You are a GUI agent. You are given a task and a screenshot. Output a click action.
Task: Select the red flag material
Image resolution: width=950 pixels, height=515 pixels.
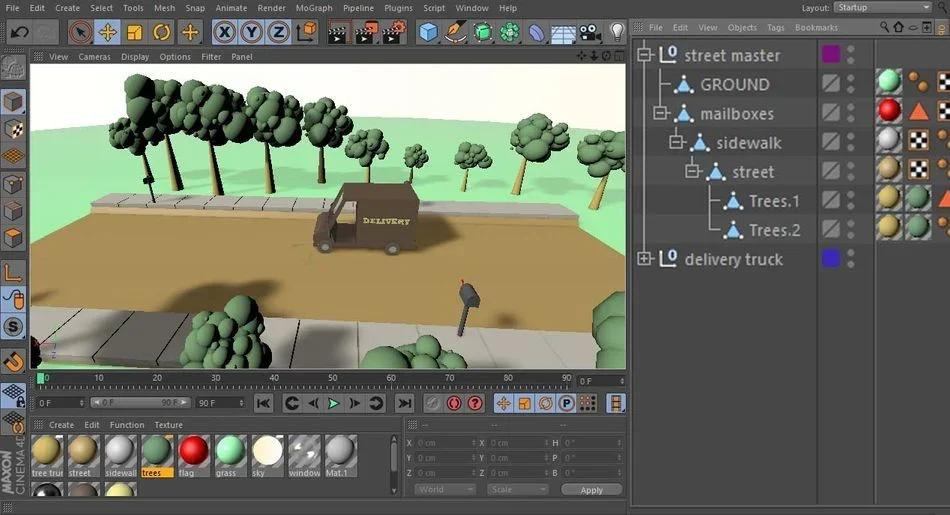(193, 455)
